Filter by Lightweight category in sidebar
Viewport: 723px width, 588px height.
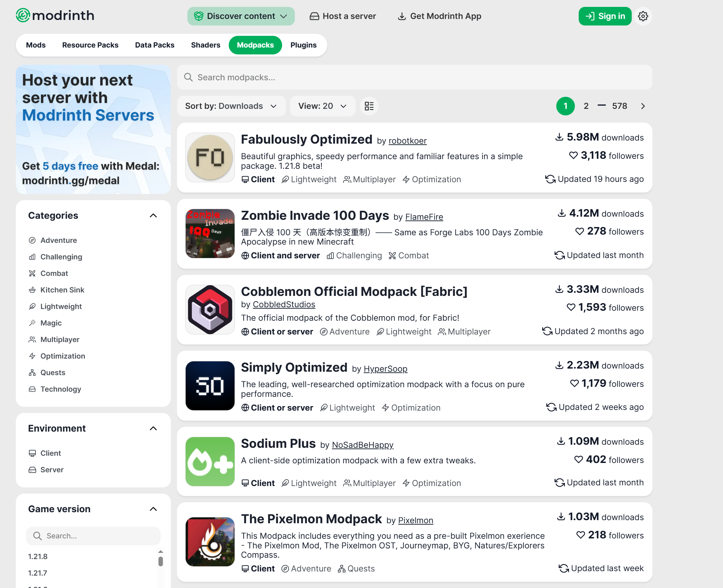(55, 307)
